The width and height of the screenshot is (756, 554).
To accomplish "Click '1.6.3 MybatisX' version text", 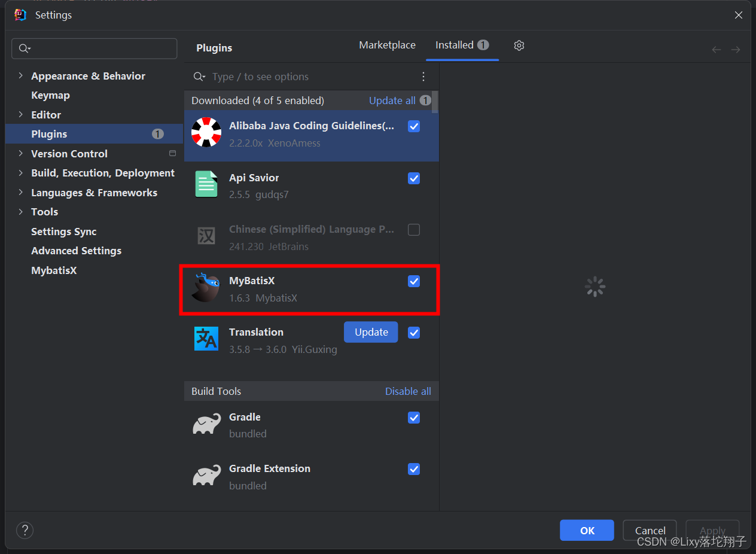I will 263,298.
